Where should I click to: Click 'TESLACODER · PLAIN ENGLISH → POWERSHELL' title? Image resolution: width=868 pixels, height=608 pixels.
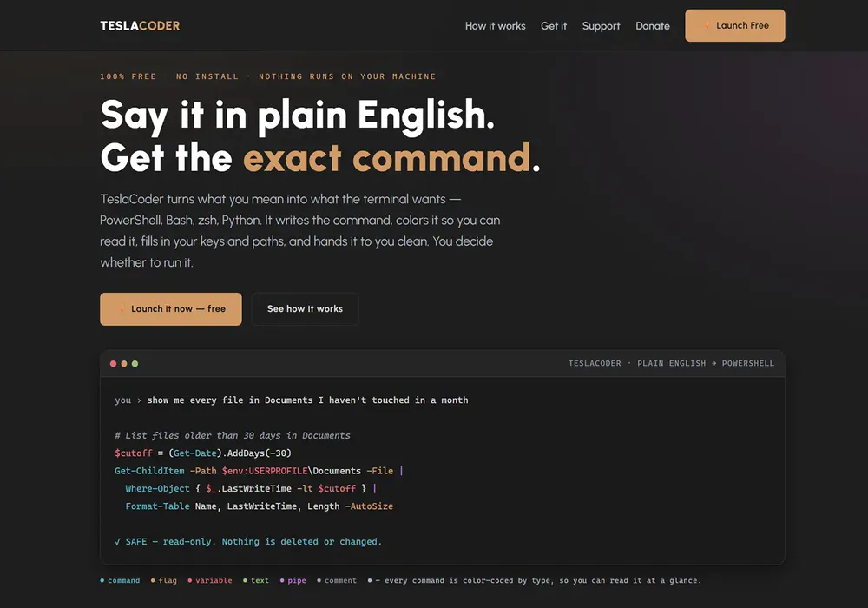pos(671,363)
